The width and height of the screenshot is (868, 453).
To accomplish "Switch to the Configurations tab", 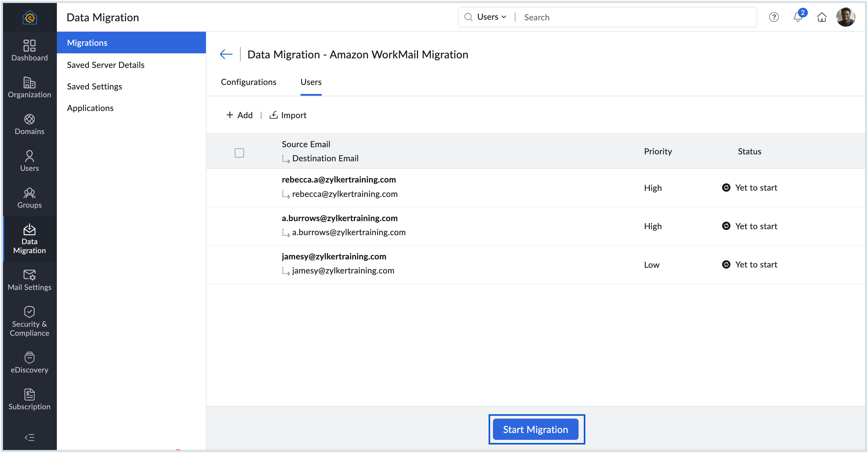I will (248, 82).
